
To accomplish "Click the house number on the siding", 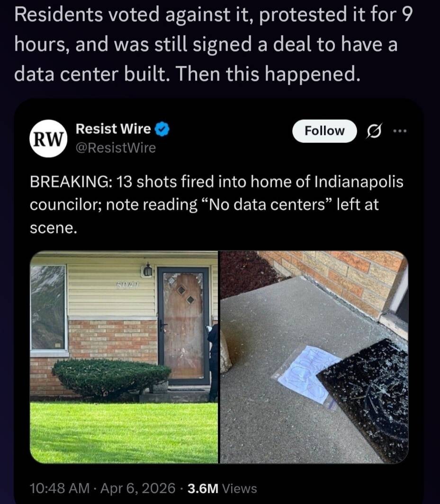I will (127, 284).
